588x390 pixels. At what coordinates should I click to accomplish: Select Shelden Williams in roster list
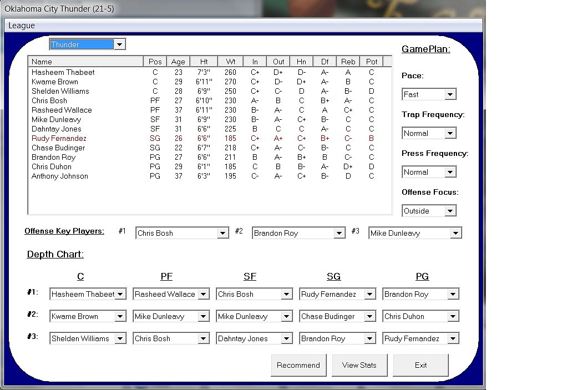tap(210, 91)
